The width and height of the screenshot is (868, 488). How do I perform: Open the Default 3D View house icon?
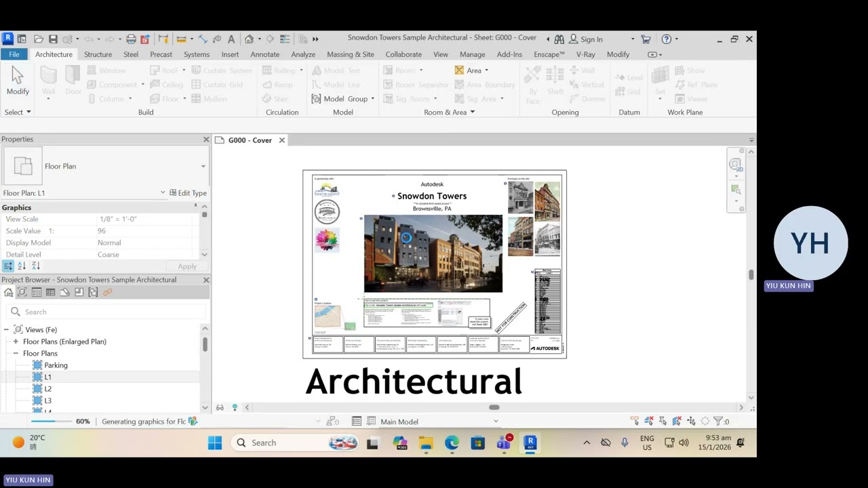tap(249, 39)
